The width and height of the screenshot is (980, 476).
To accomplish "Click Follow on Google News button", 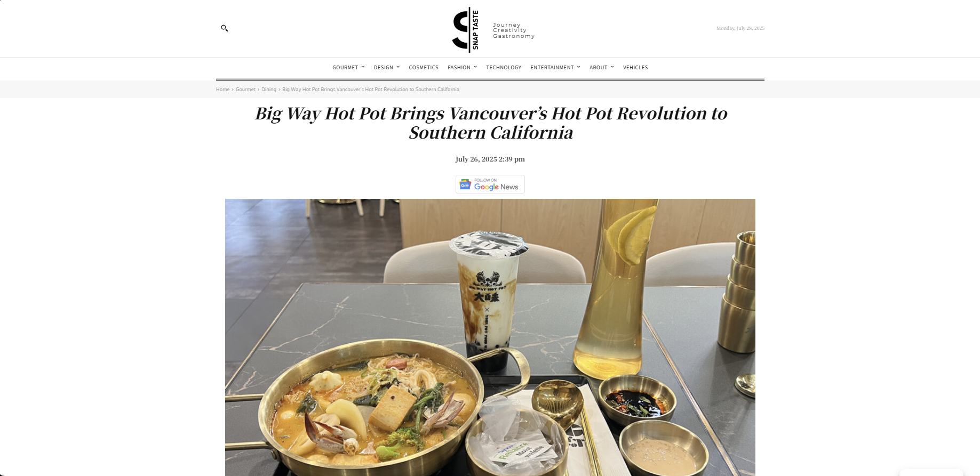I will [x=490, y=184].
